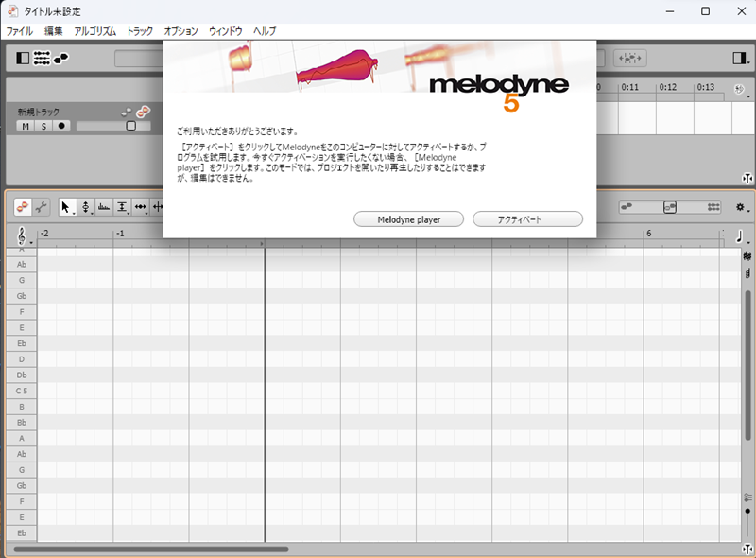Open the ヘルプ menu

pos(265,31)
